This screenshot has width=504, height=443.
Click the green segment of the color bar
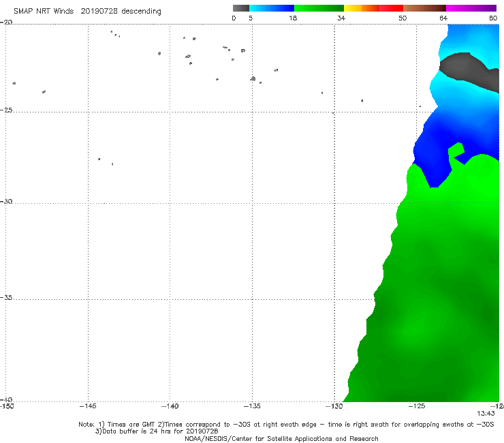click(319, 8)
